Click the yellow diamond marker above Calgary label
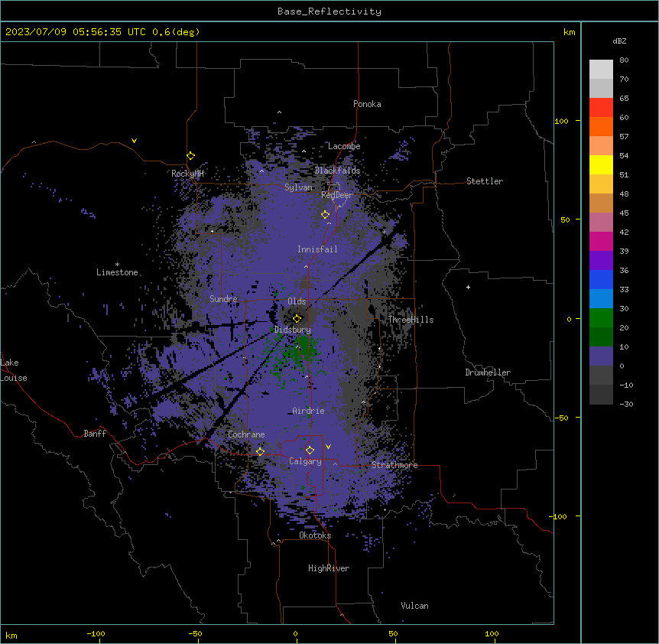The height and width of the screenshot is (644, 659). 310,450
